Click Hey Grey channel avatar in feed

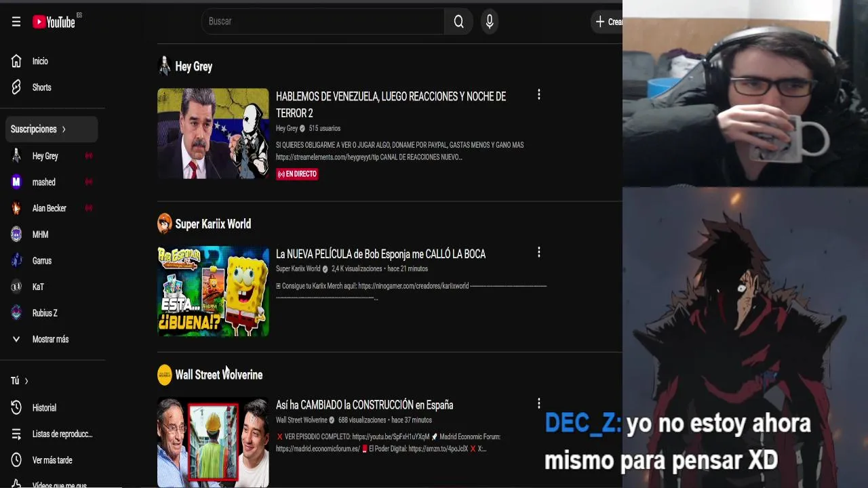(164, 66)
